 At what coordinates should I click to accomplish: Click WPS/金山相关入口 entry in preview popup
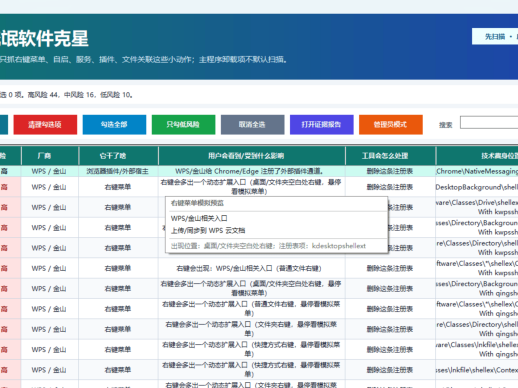point(199,218)
